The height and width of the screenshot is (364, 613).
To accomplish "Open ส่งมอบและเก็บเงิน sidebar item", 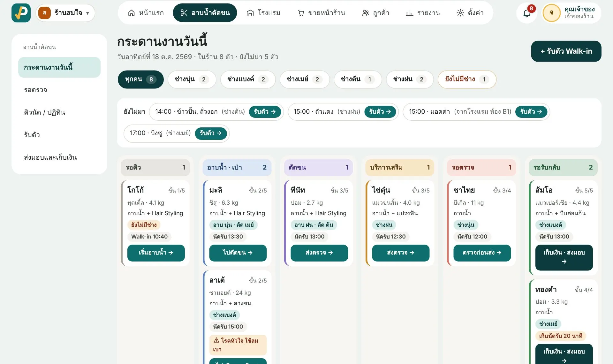I will 59,157.
